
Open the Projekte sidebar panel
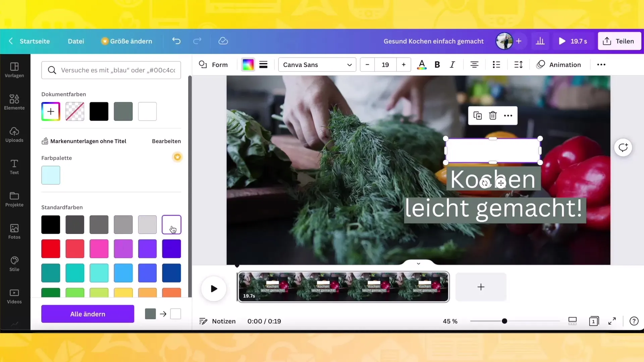14,199
